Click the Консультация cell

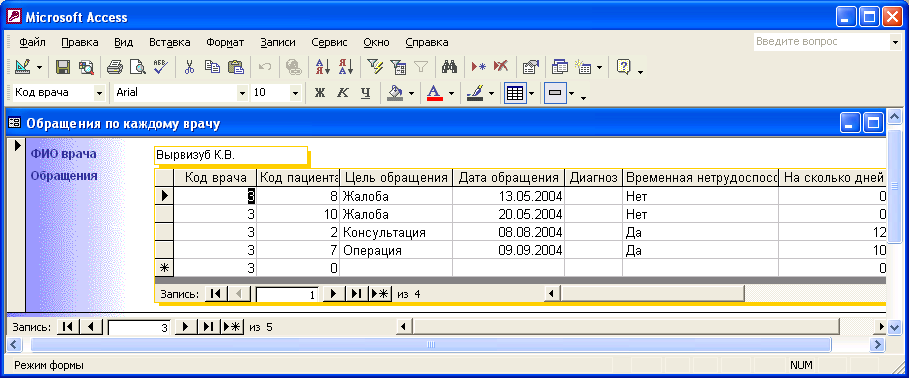pyautogui.click(x=396, y=232)
